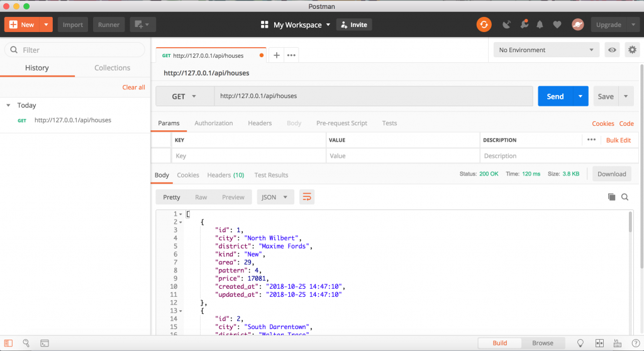The width and height of the screenshot is (644, 351).
Task: Click Clear all history link
Action: pyautogui.click(x=133, y=87)
